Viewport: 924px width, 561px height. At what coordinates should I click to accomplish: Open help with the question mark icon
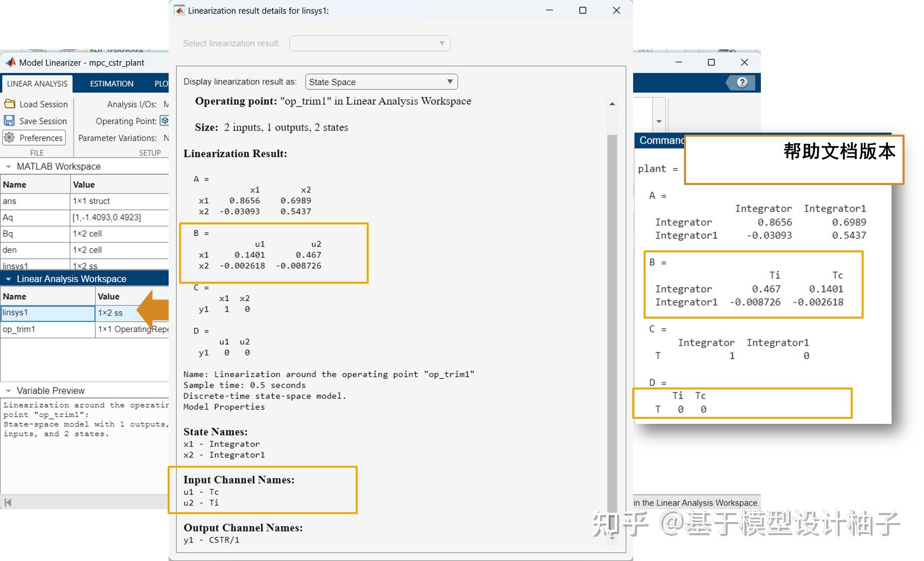(741, 83)
